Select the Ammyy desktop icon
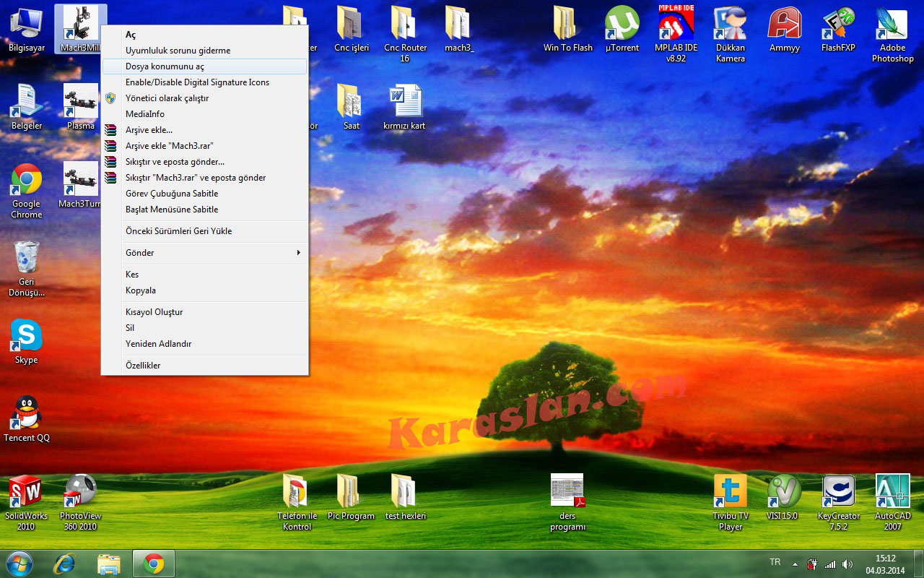The height and width of the screenshot is (578, 924). click(x=784, y=30)
